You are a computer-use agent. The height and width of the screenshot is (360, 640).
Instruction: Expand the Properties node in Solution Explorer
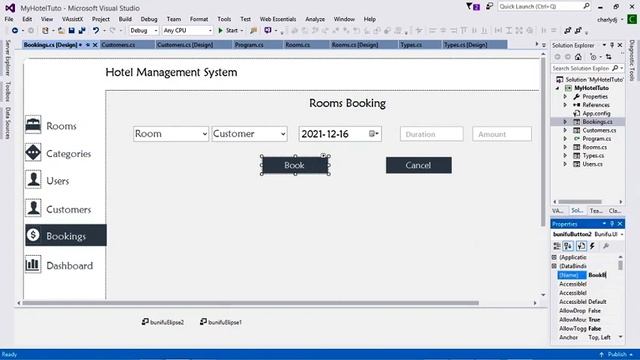coord(565,97)
